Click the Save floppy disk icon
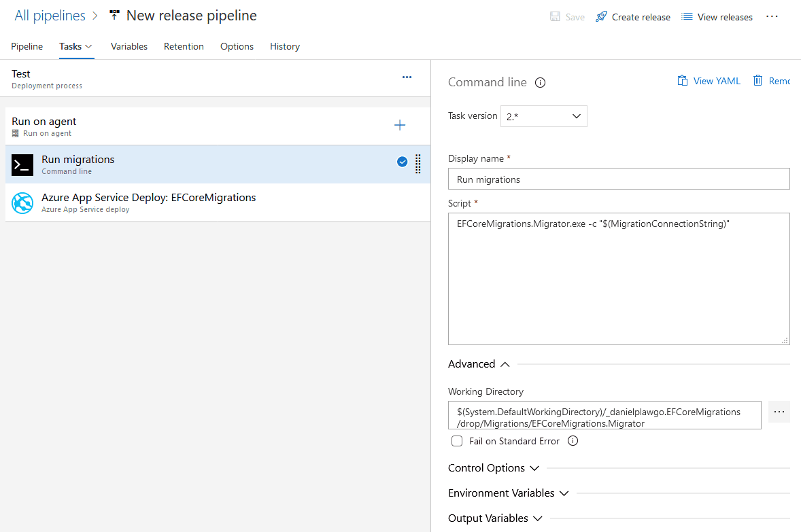 pyautogui.click(x=555, y=17)
